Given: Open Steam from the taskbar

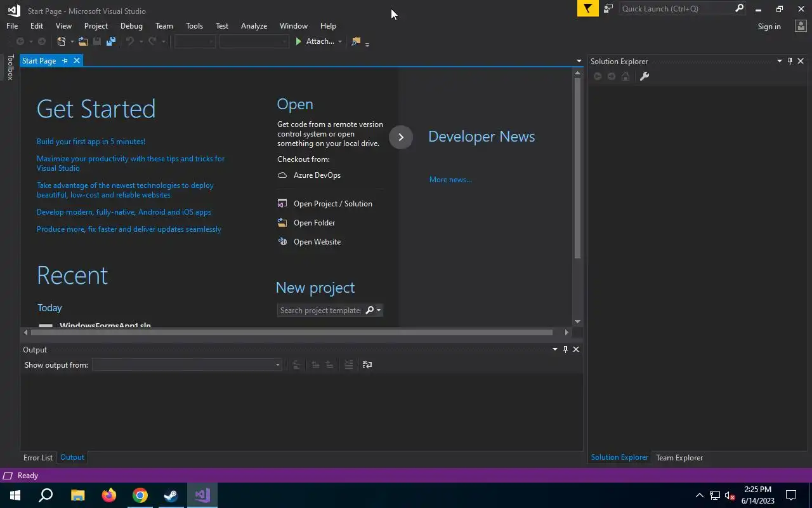Looking at the screenshot, I should click(171, 495).
